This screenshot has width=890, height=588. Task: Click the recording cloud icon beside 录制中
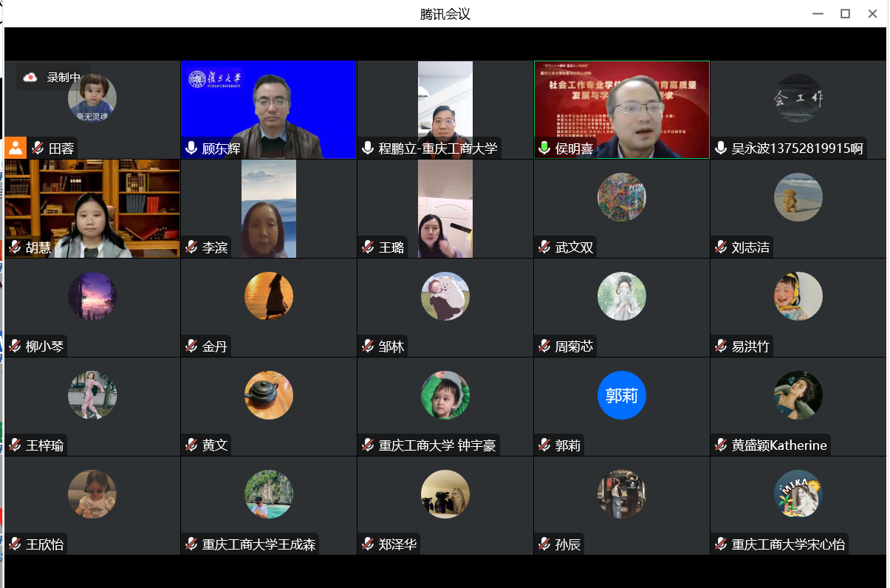point(30,76)
